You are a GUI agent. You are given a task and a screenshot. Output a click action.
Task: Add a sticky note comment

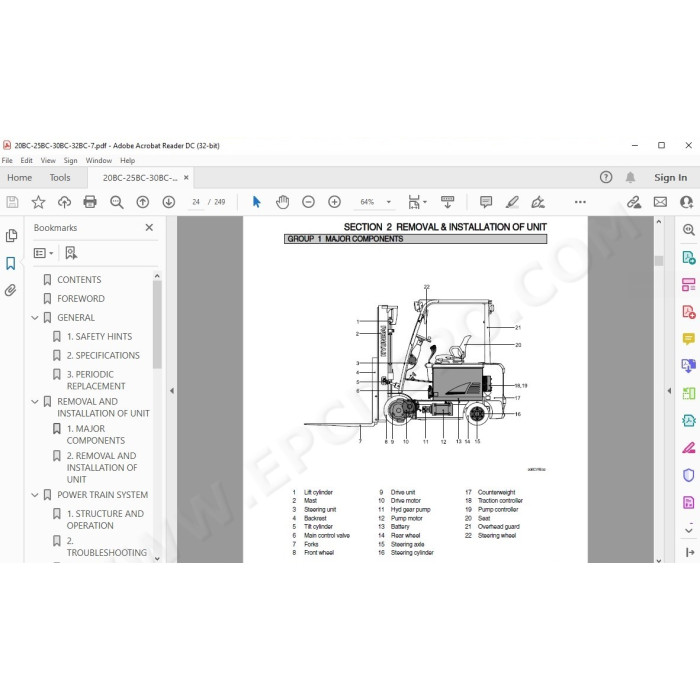tap(486, 202)
